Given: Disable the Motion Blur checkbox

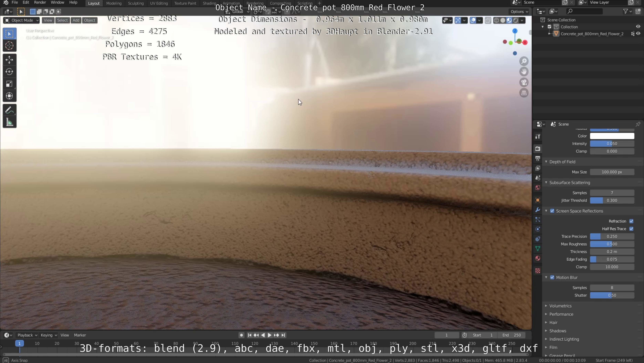Looking at the screenshot, I should (552, 277).
